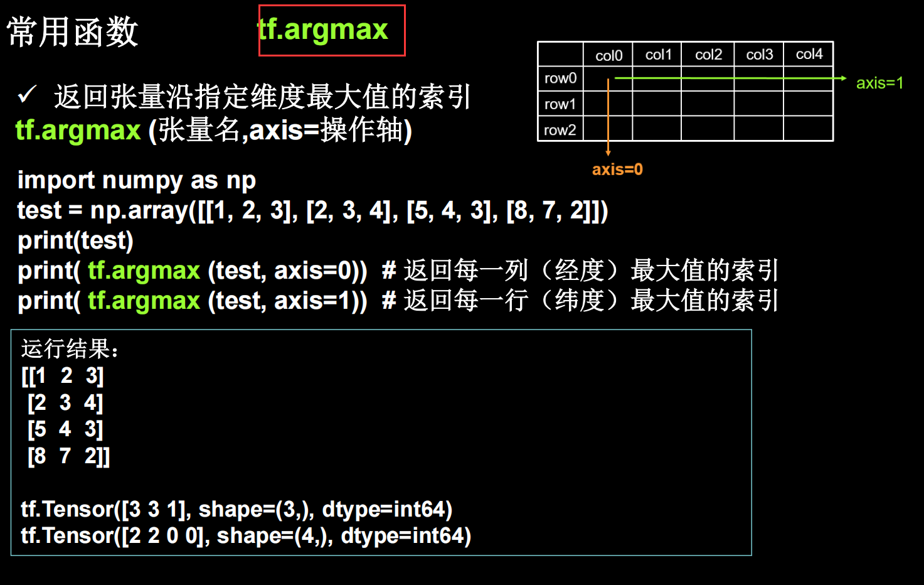Click the green axis=1 label
Screen dimensions: 924x585
[x=879, y=83]
